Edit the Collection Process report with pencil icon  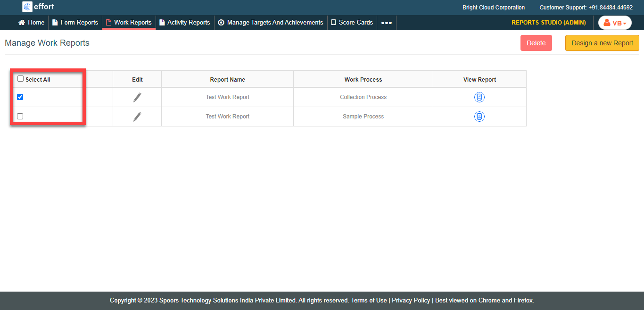tap(137, 97)
